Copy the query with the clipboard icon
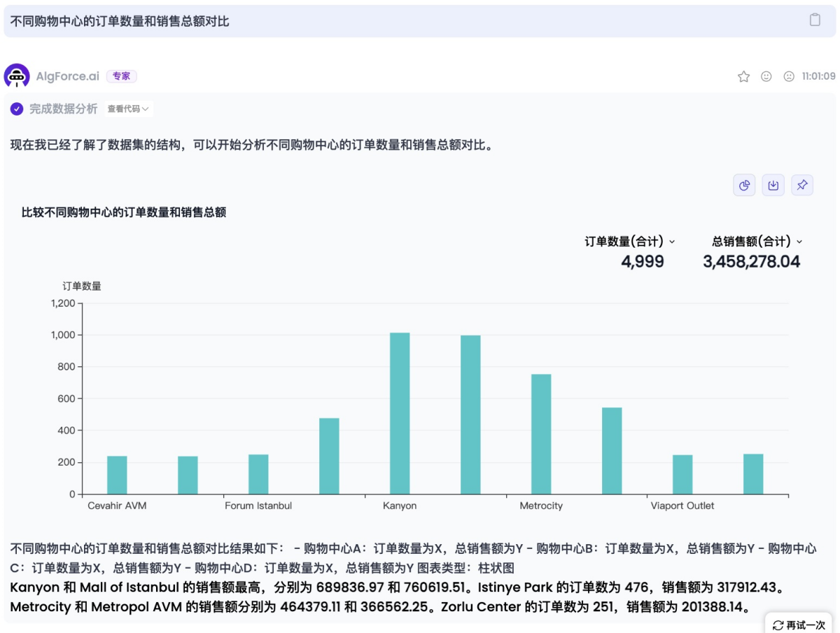 815,20
